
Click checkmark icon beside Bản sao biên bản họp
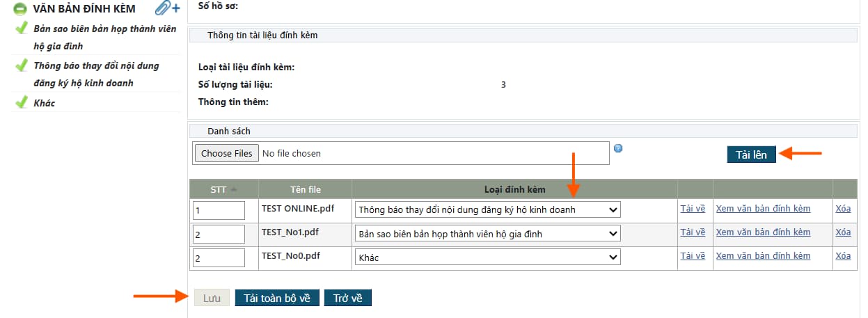[x=21, y=29]
